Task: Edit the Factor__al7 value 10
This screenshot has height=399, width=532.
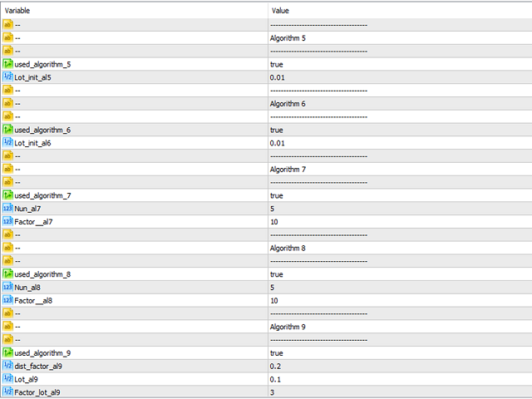Action: pos(401,222)
